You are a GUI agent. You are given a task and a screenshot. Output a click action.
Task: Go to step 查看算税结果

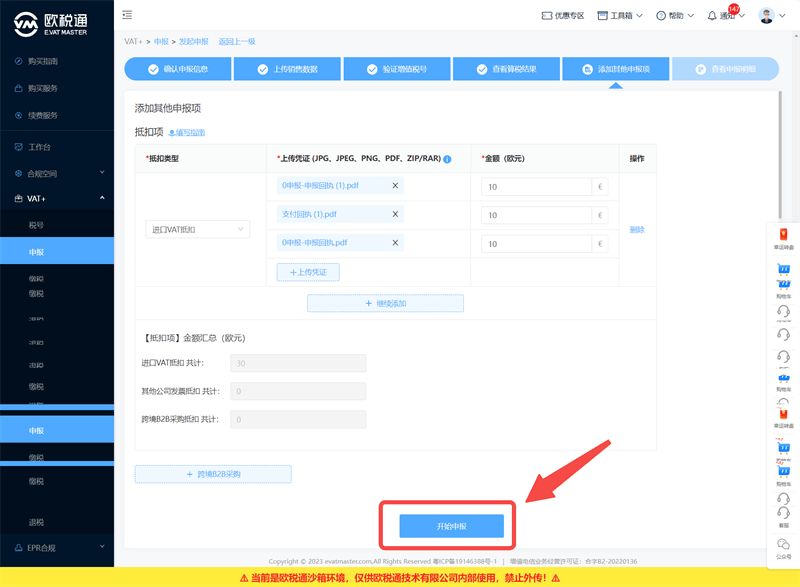[506, 69]
